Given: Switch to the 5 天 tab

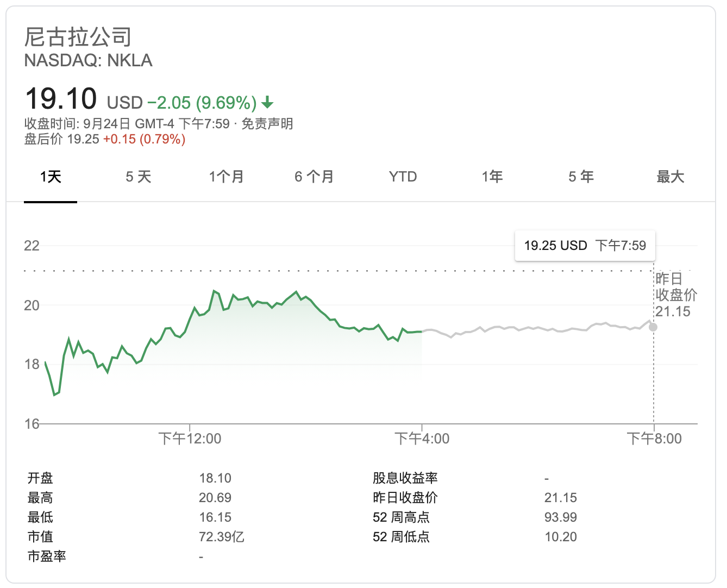Looking at the screenshot, I should [x=139, y=177].
